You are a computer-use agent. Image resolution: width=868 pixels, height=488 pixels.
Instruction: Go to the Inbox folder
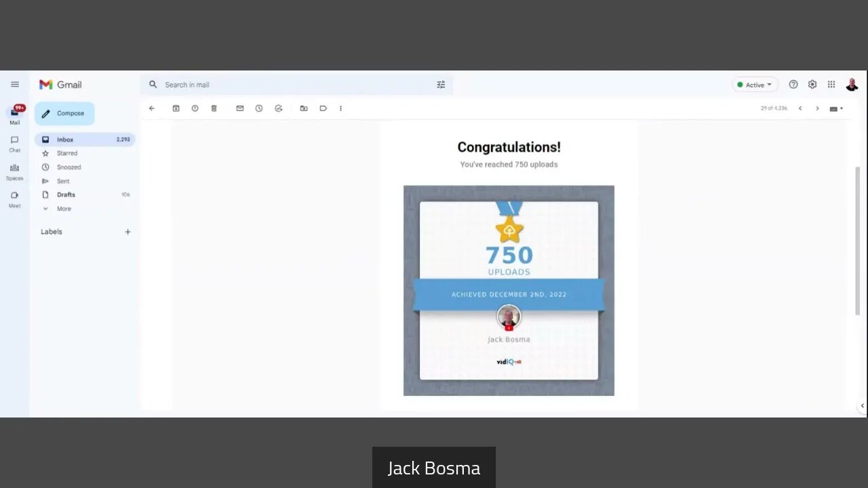(85, 140)
